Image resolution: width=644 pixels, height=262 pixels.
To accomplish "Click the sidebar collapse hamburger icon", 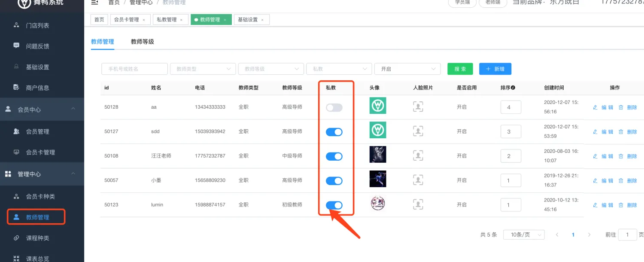I will (x=94, y=3).
